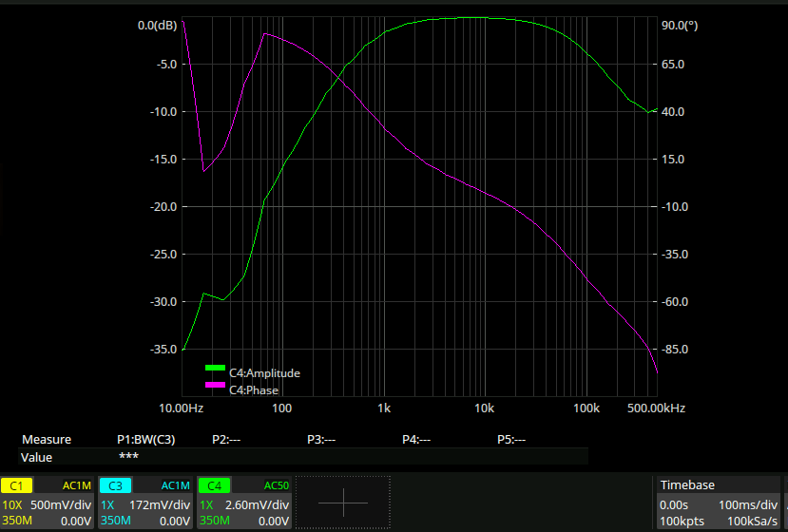Toggle C1 AC1M coupling label

pyautogui.click(x=76, y=485)
